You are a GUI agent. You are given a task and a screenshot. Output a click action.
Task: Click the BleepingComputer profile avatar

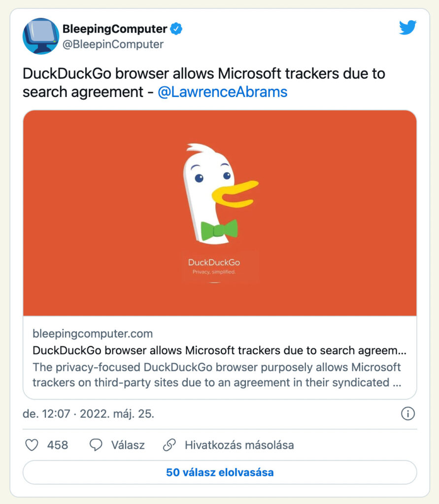(x=41, y=36)
